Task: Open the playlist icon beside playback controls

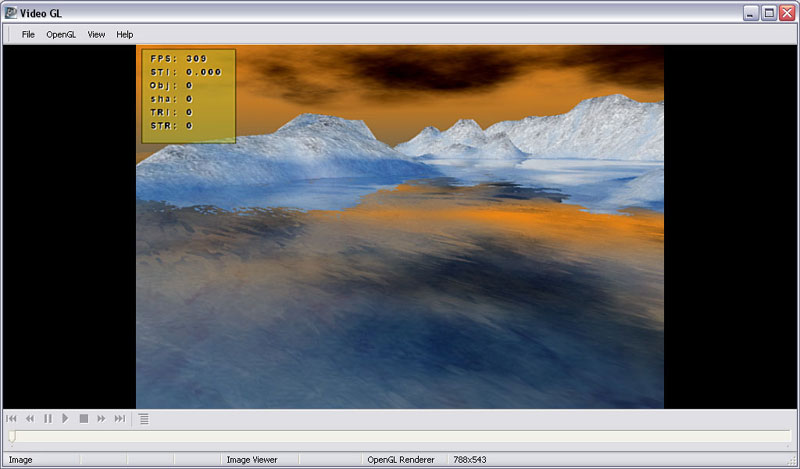Action: pyautogui.click(x=144, y=419)
